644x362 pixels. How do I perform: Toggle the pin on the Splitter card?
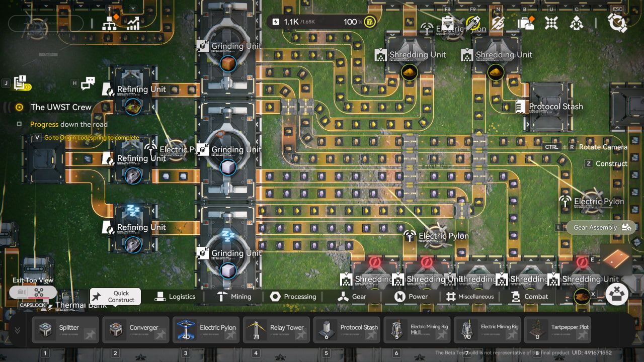[91, 335]
